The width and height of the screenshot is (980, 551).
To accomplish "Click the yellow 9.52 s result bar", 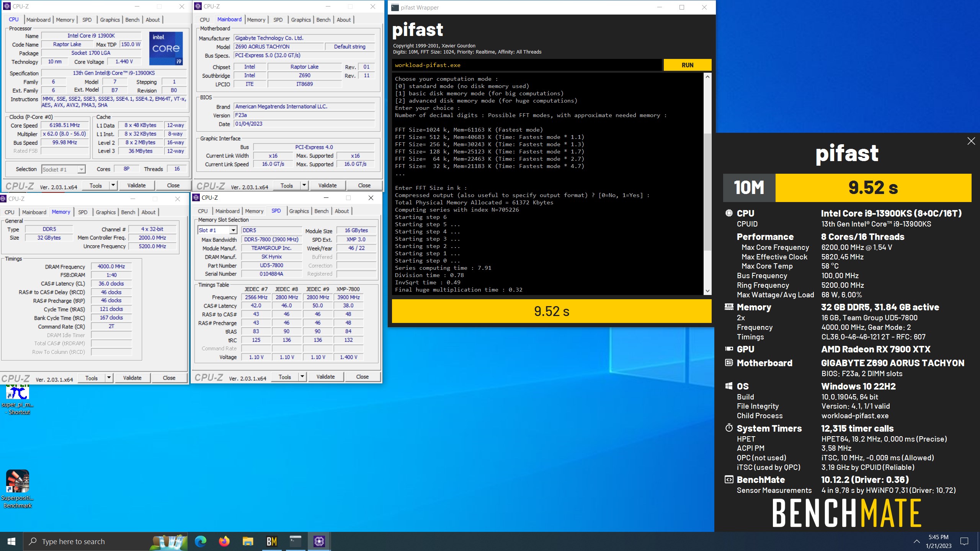I will tap(552, 311).
